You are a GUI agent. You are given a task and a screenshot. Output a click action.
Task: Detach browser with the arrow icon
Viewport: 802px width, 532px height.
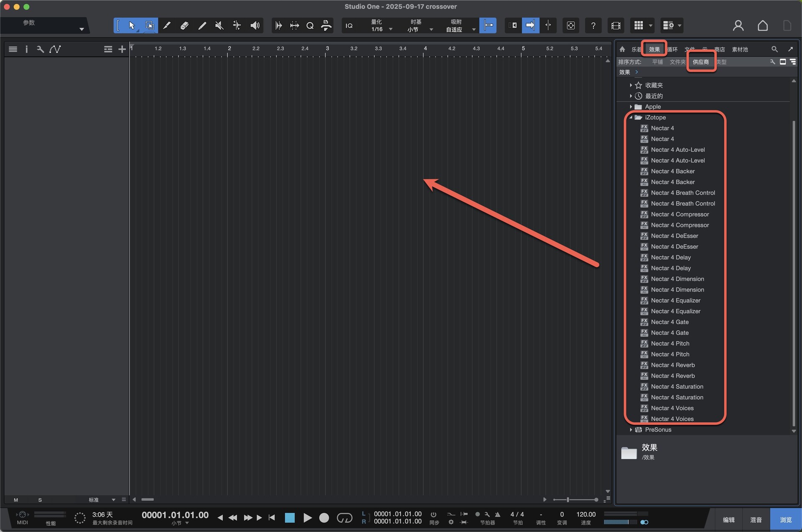790,49
